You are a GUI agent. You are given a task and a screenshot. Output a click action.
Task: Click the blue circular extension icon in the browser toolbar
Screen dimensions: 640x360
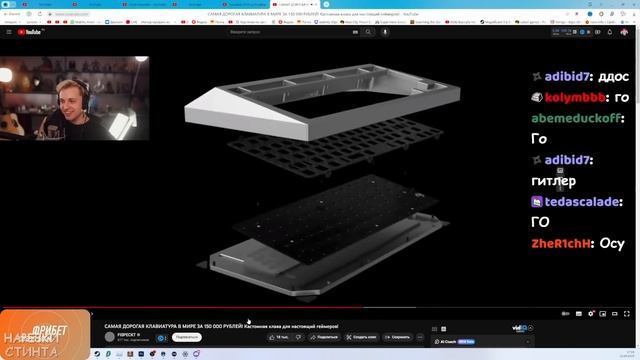pos(590,14)
